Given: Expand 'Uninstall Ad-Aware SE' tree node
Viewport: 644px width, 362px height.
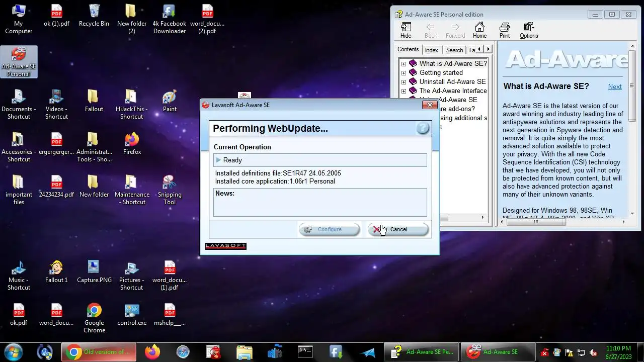Looking at the screenshot, I should (404, 82).
